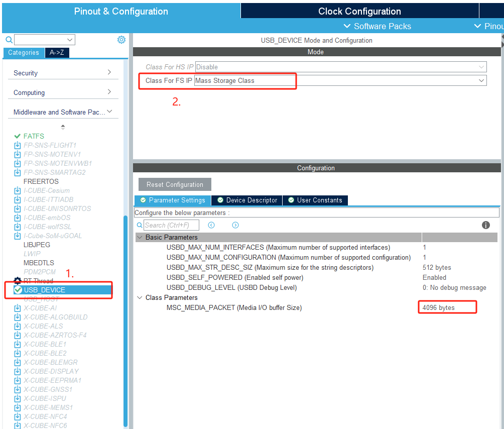The height and width of the screenshot is (429, 504).
Task: Click Reset Configuration button
Action: click(x=175, y=184)
